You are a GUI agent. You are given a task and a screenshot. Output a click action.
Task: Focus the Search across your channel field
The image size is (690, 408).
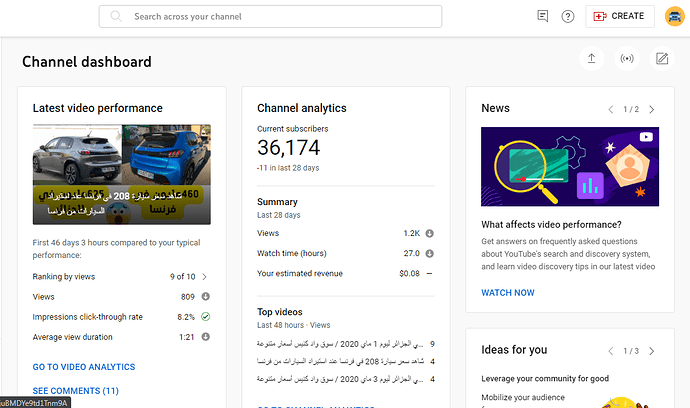(270, 17)
